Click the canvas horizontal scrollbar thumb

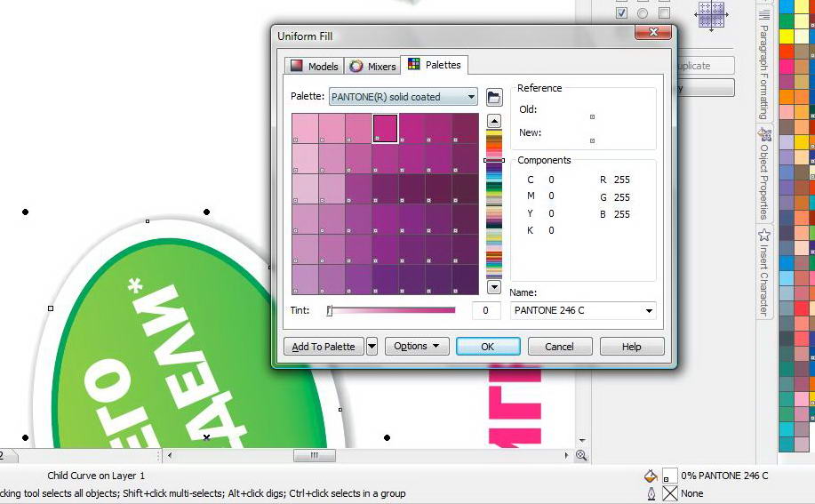coord(315,456)
